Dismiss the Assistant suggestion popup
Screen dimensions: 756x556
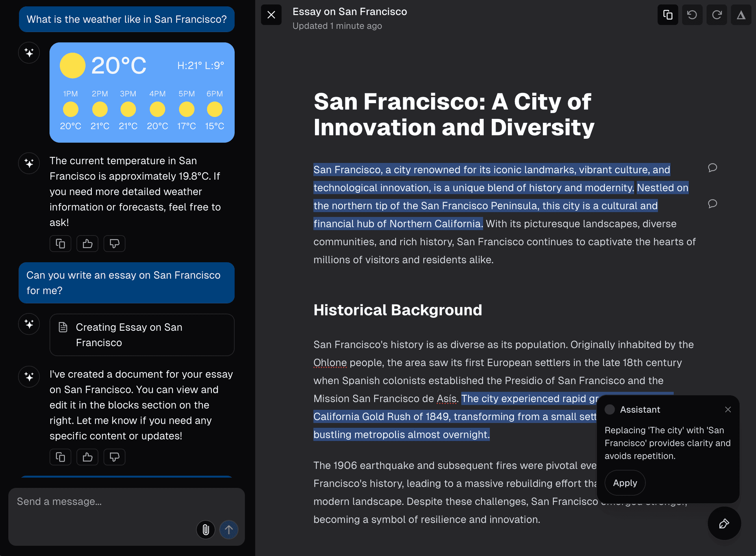click(728, 410)
